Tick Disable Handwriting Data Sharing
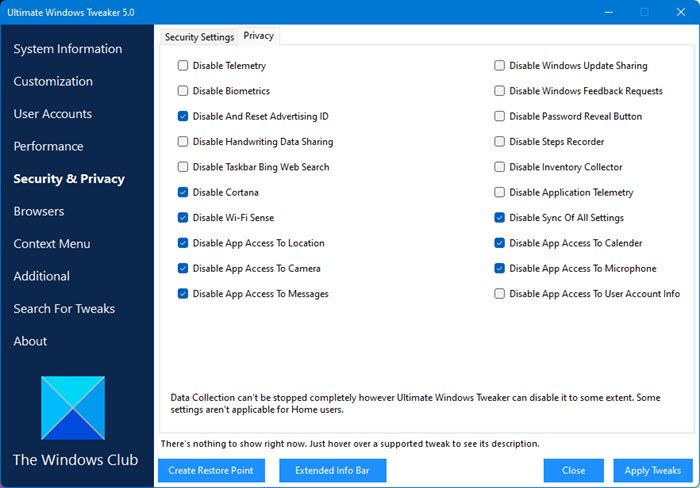Image resolution: width=700 pixels, height=488 pixels. click(183, 142)
